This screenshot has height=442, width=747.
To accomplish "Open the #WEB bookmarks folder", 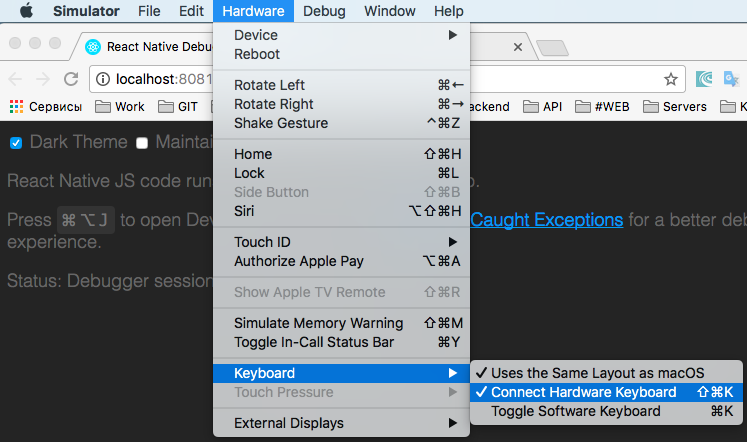I will click(x=602, y=107).
